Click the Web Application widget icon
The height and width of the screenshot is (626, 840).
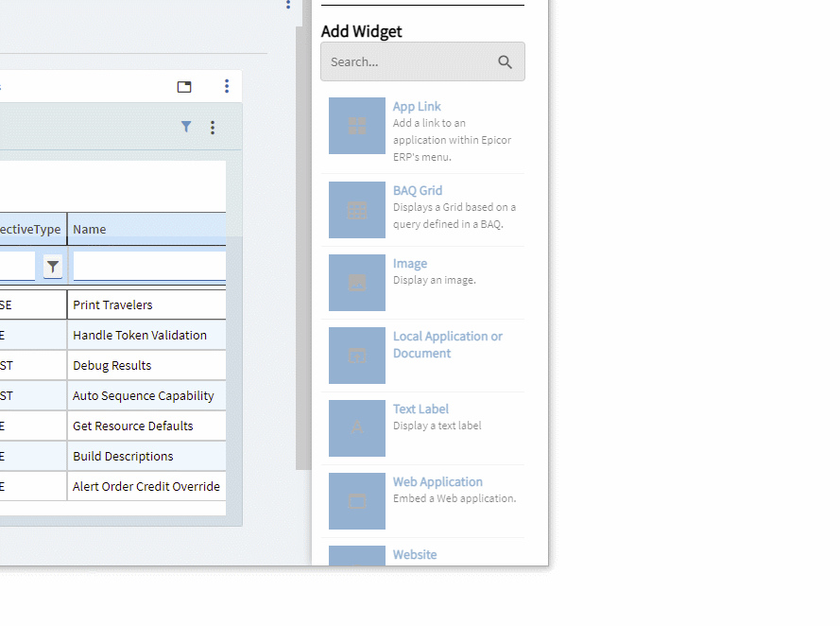tap(357, 501)
